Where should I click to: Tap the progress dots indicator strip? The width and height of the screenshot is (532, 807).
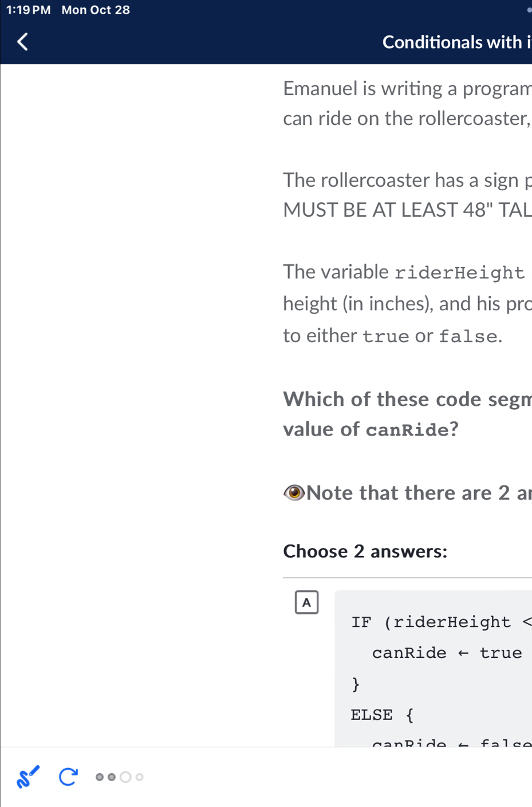[x=119, y=777]
